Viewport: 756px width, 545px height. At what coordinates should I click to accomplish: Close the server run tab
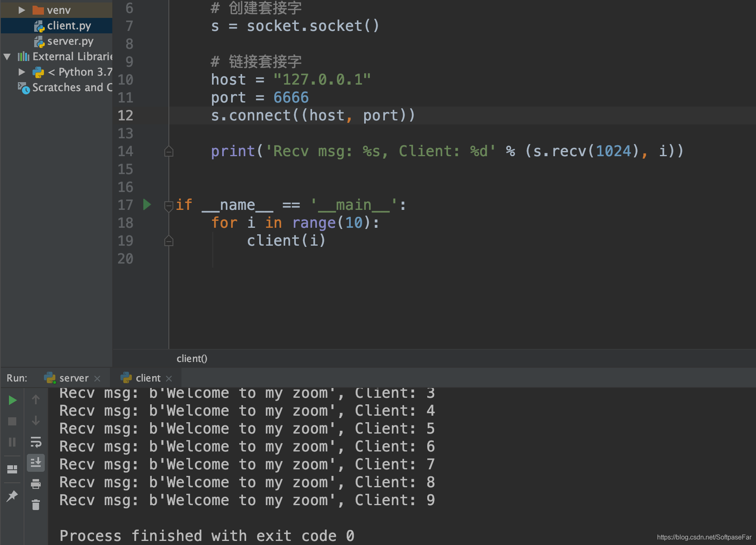click(97, 379)
